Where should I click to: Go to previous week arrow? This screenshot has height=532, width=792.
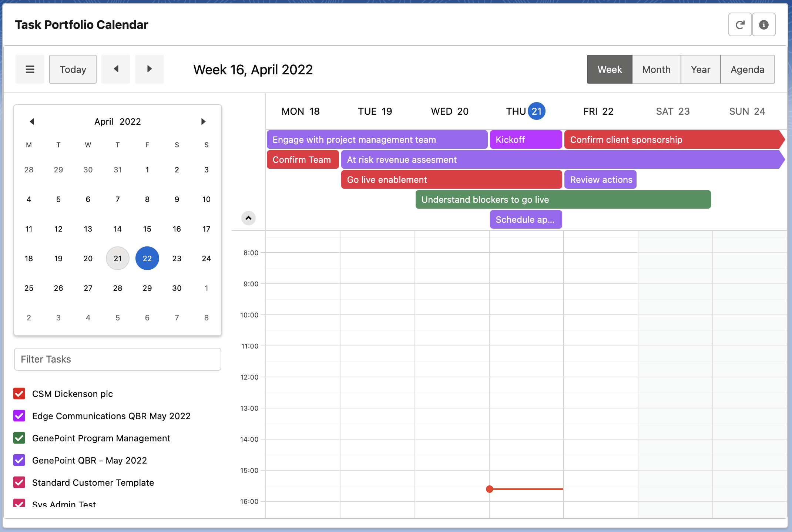[116, 69]
